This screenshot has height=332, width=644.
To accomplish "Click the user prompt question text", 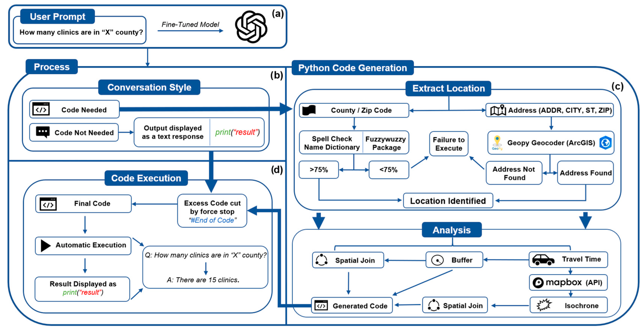I will click(81, 32).
